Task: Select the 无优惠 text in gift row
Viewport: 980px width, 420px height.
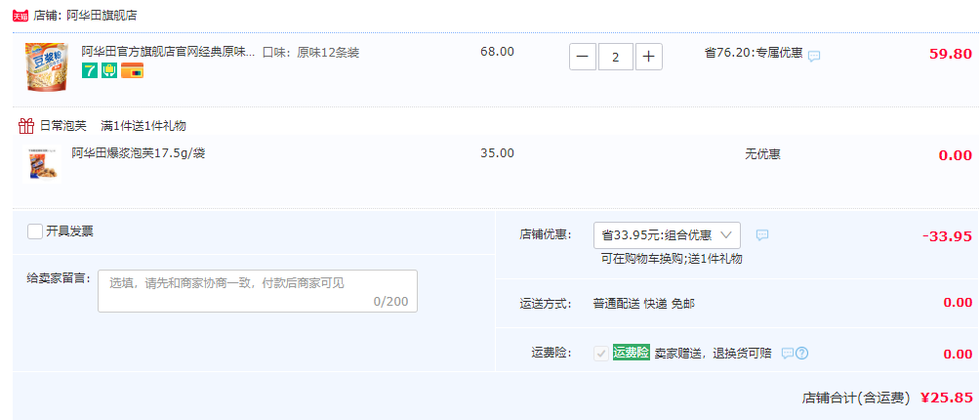Action: [x=762, y=153]
